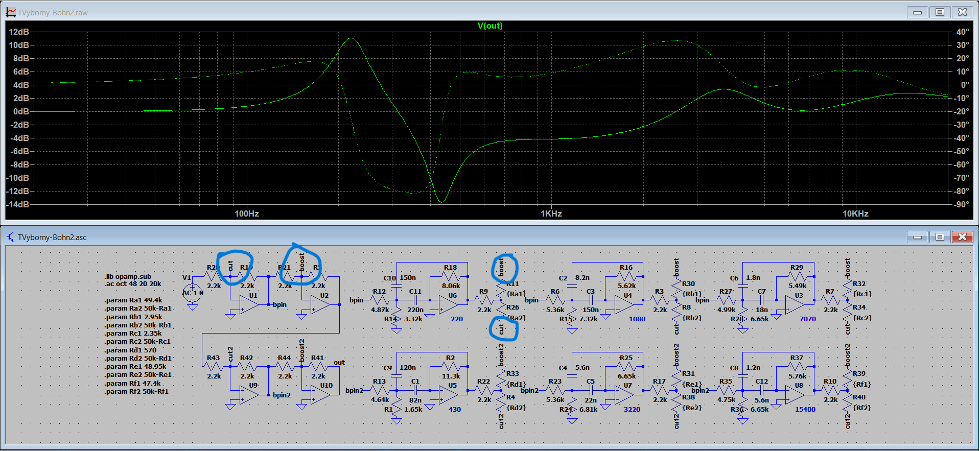This screenshot has width=980, height=451.
Task: Click the 12dB label on magnitude axis
Action: (19, 32)
